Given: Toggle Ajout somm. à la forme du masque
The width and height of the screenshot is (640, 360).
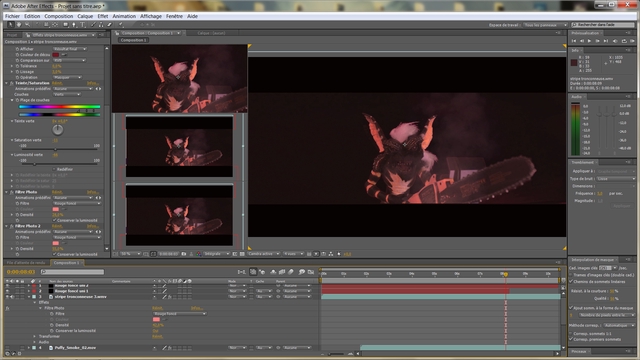Looking at the screenshot, I should (571, 307).
